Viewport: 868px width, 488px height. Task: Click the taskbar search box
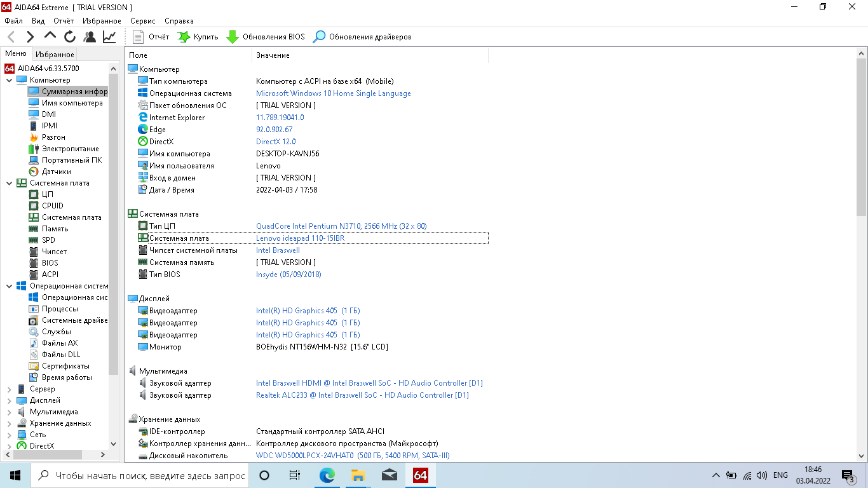click(x=140, y=475)
